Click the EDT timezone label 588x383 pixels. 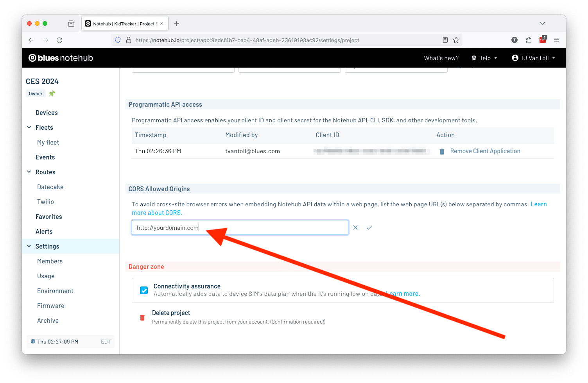pos(106,342)
